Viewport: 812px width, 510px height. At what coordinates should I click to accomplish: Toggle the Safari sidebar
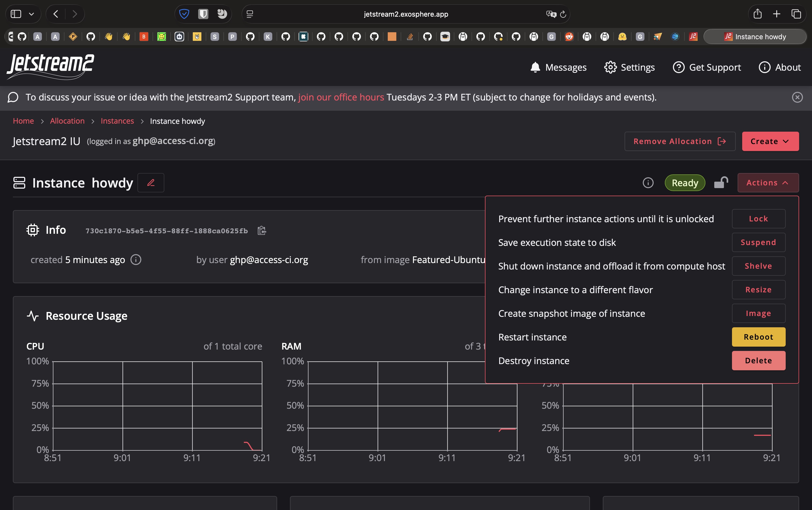(x=16, y=14)
